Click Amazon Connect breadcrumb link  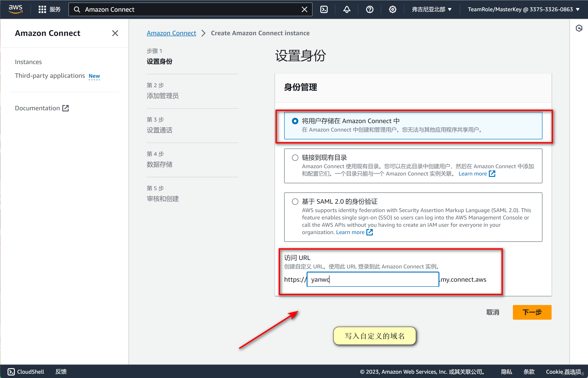[171, 33]
